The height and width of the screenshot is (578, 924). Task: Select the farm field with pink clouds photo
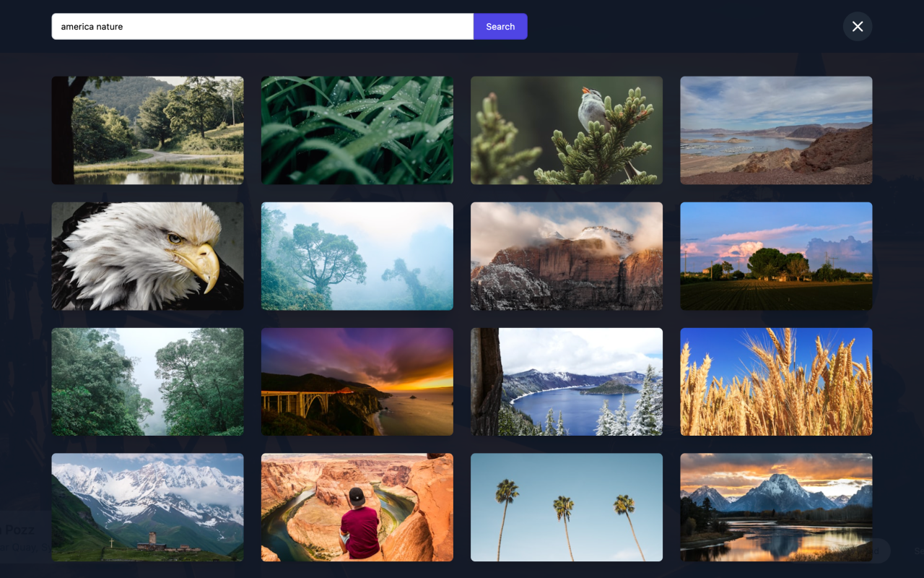click(x=776, y=256)
